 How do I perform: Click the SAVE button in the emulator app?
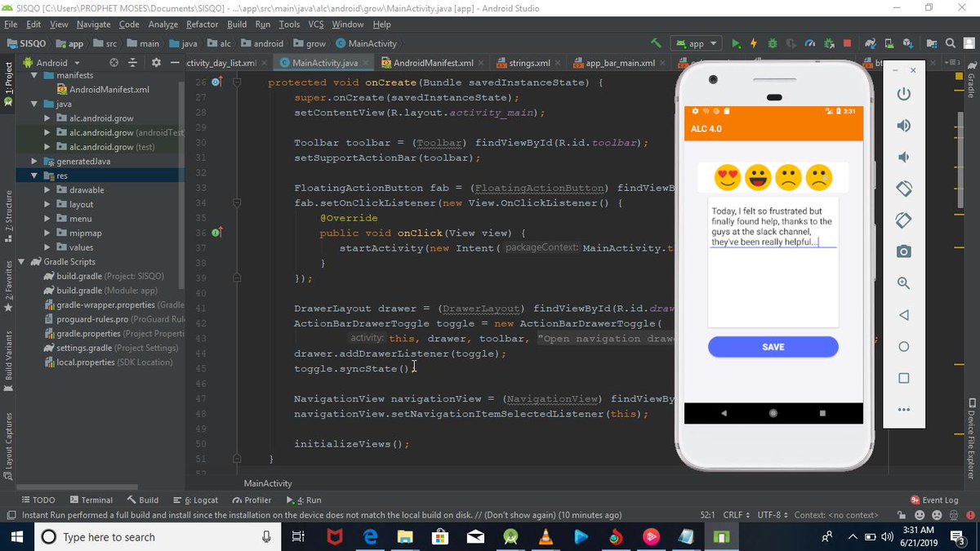click(773, 347)
